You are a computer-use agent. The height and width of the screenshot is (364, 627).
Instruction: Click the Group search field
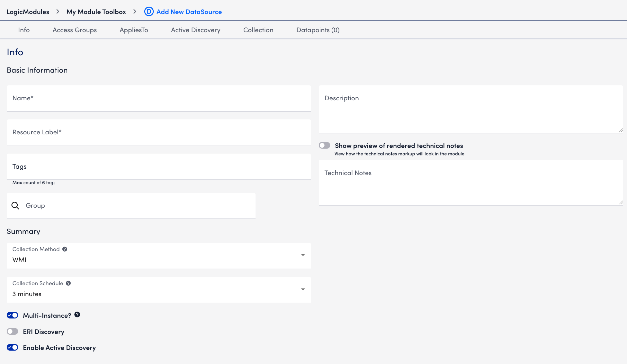pyautogui.click(x=131, y=206)
